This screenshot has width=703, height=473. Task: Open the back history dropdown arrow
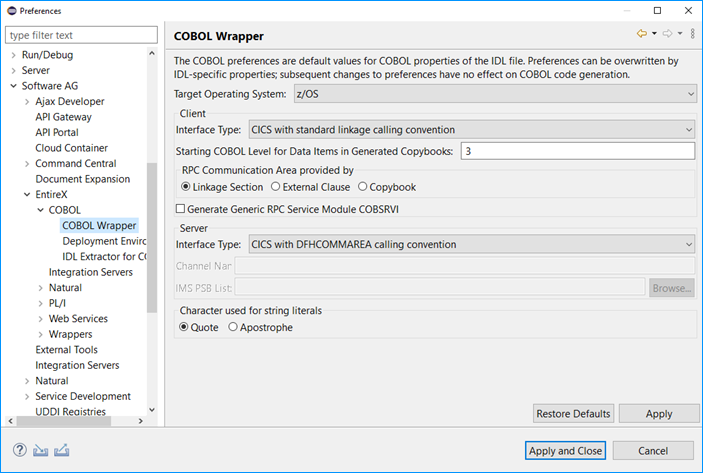pos(655,34)
